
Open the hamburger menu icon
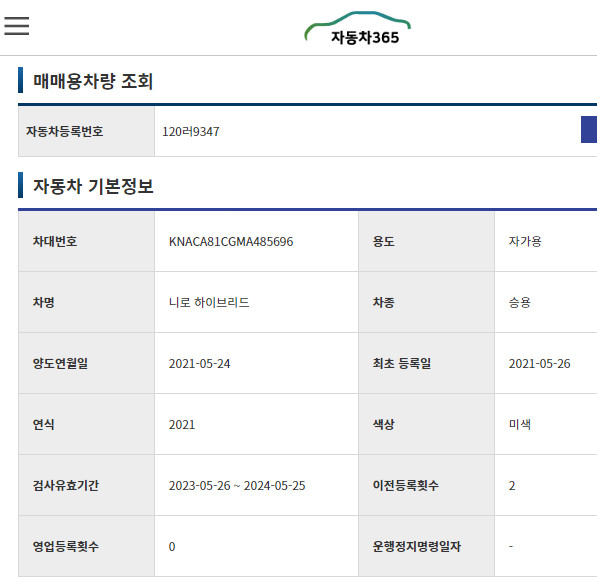tap(17, 26)
